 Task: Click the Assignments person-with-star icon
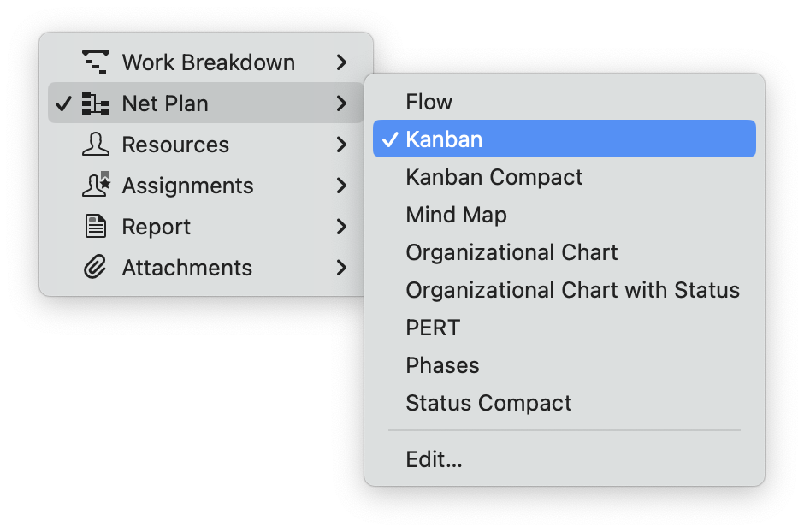pos(96,185)
